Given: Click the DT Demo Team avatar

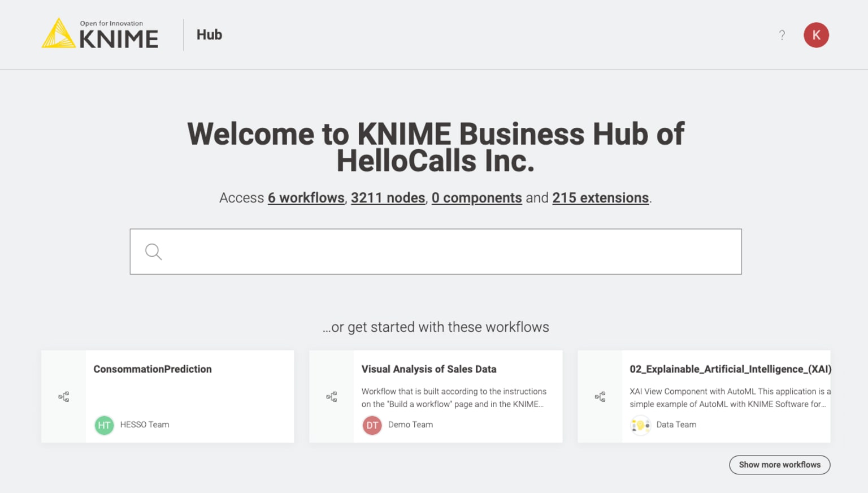Looking at the screenshot, I should click(372, 425).
